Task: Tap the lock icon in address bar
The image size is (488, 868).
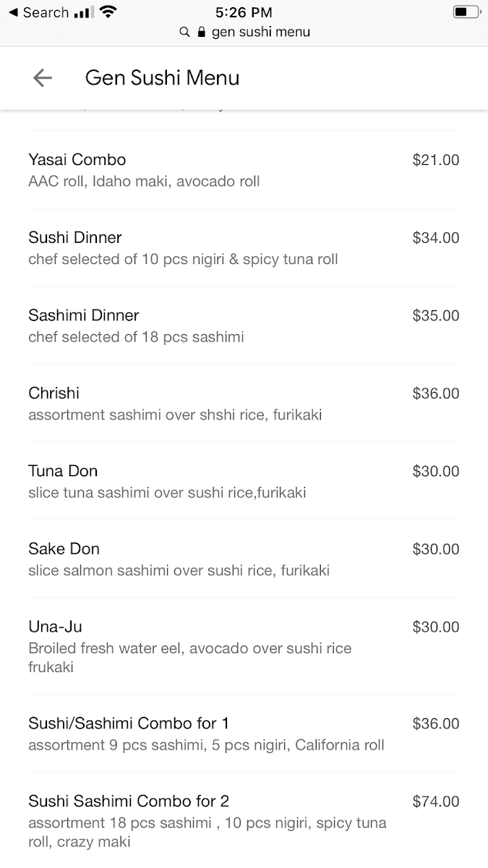Action: pyautogui.click(x=202, y=33)
